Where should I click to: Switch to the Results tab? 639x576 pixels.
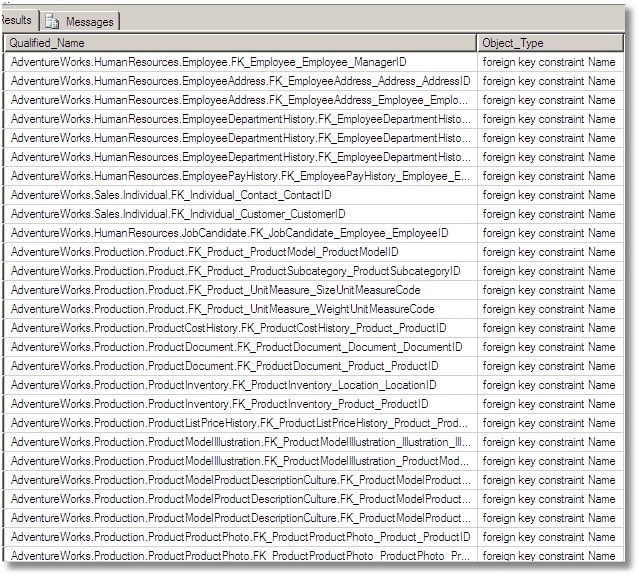[18, 20]
